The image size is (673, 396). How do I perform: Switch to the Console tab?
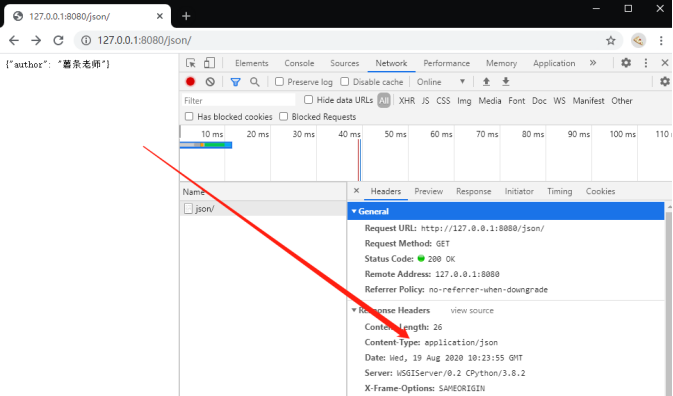(x=299, y=63)
